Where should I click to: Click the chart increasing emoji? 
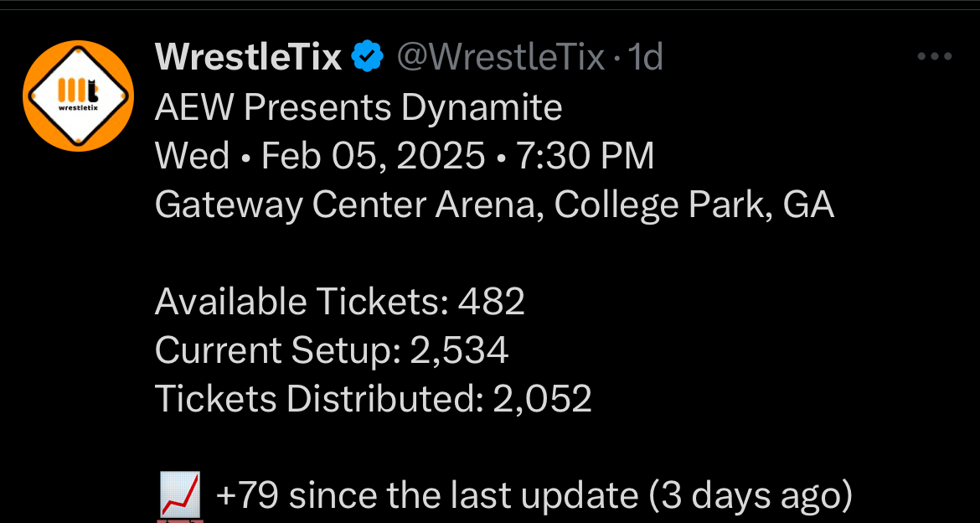pyautogui.click(x=178, y=495)
